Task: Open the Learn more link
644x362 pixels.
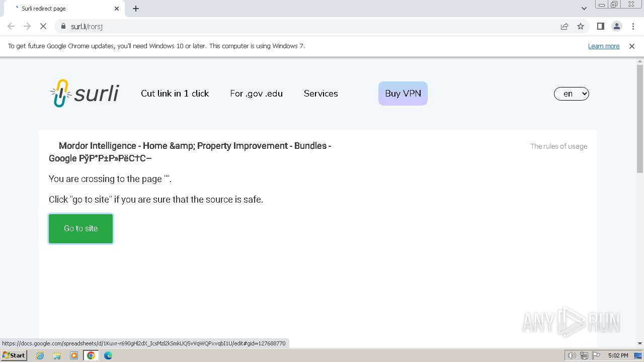Action: pos(604,46)
